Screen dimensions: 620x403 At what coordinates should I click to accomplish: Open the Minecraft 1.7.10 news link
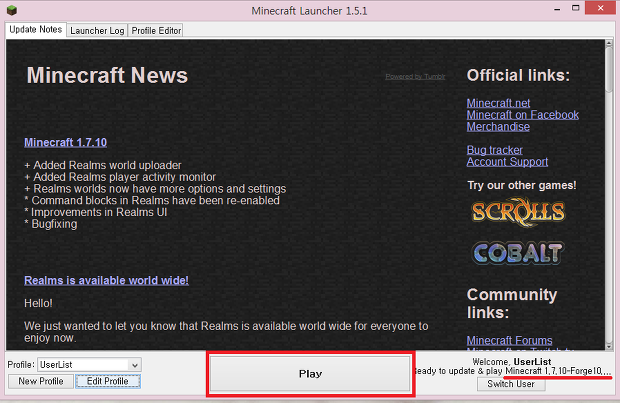[66, 142]
